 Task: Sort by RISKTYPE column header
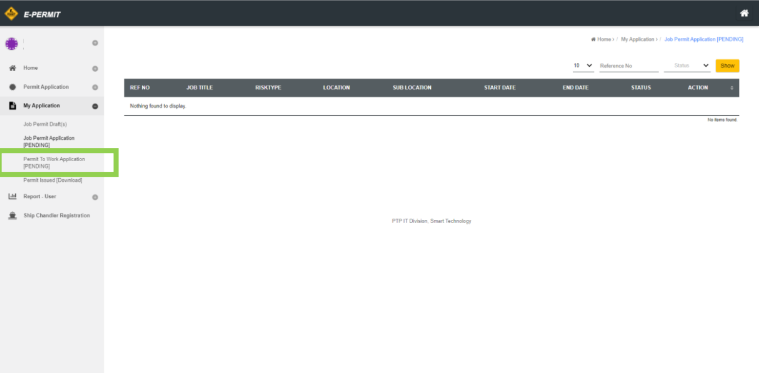coord(268,88)
